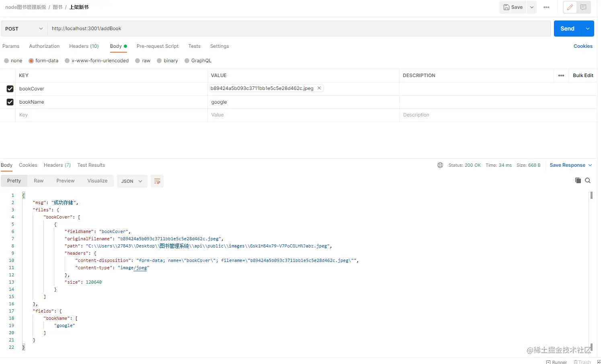Select the x-www-form-urlencoded body type
The height and width of the screenshot is (364, 601).
97,61
